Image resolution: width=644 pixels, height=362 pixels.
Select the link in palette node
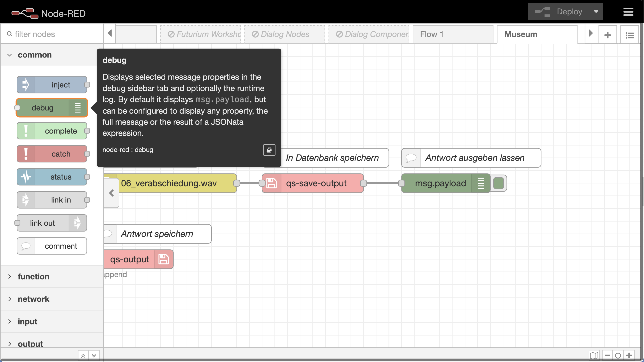coord(52,200)
